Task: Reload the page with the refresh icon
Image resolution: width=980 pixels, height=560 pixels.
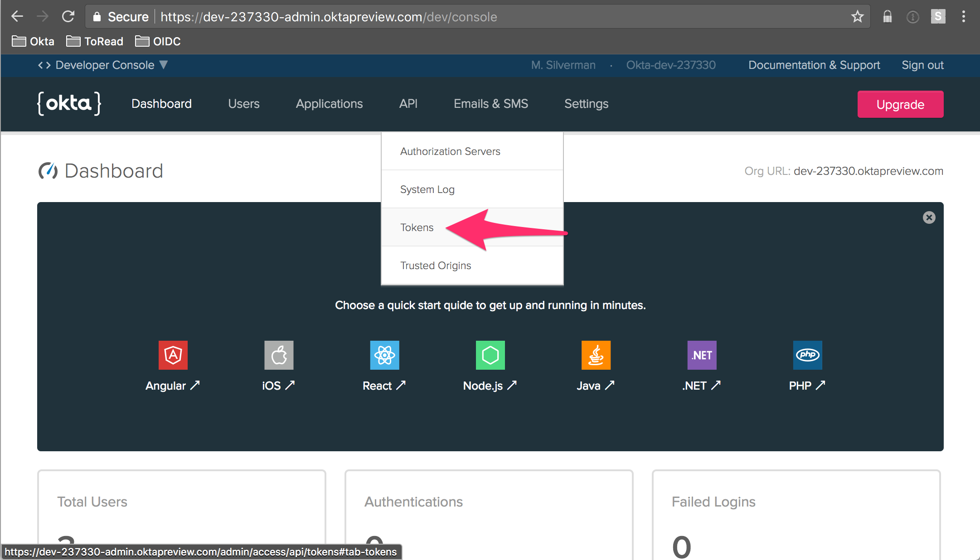Action: (x=68, y=17)
